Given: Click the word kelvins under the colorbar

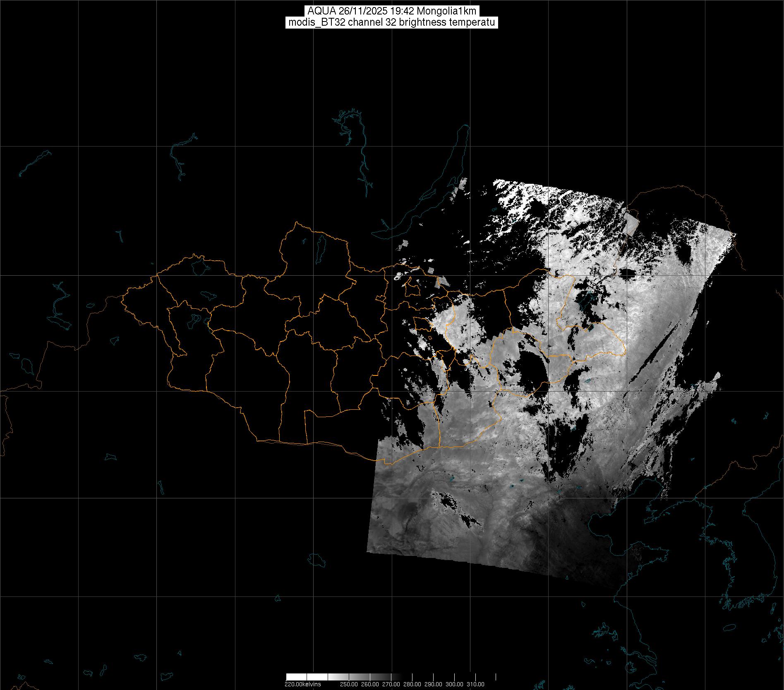Looking at the screenshot, I should [312, 684].
